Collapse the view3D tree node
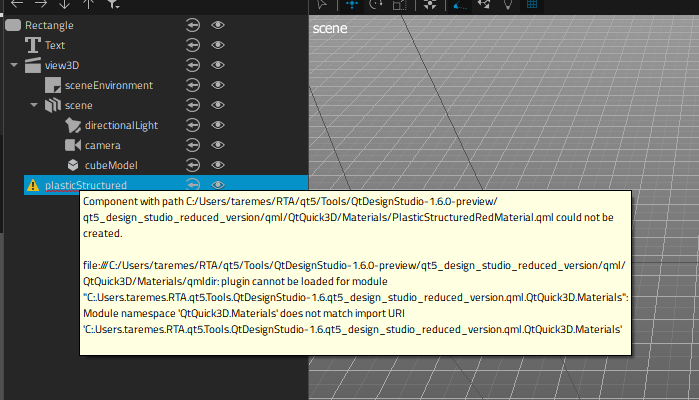 (14, 65)
